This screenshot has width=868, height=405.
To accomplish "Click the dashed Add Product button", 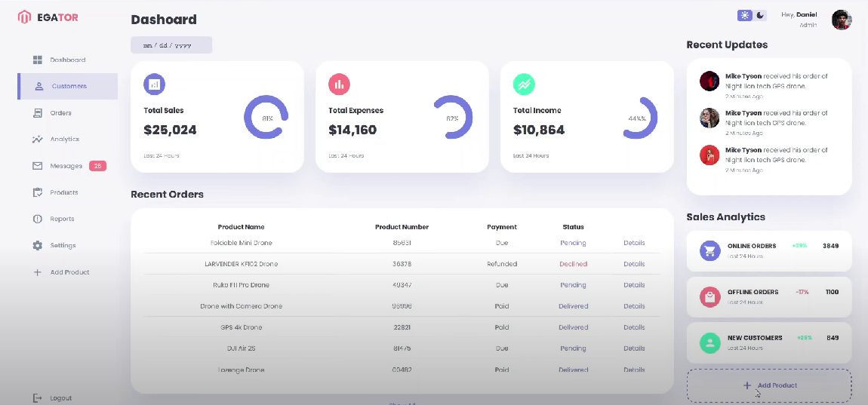I will click(x=769, y=385).
